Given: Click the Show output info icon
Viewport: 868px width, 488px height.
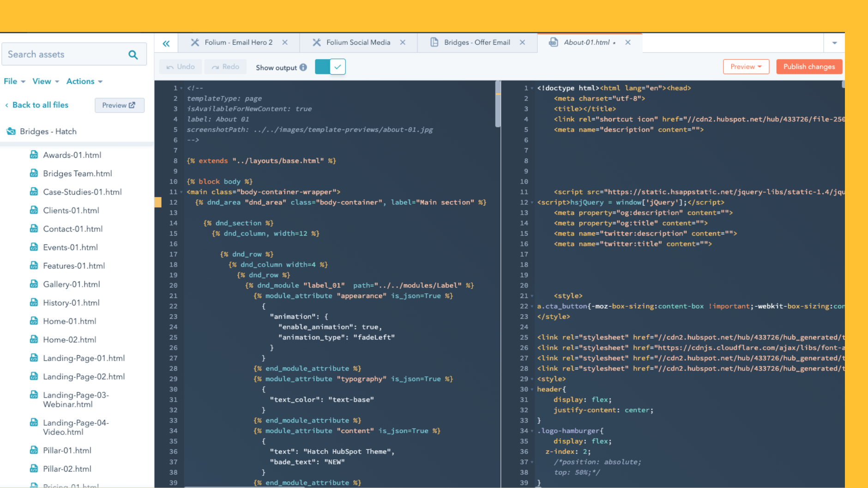Looking at the screenshot, I should pyautogui.click(x=303, y=67).
